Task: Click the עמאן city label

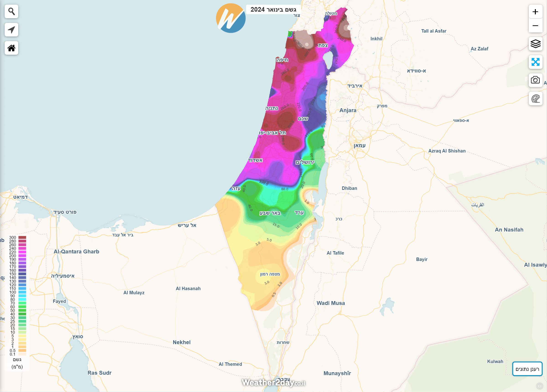Action: [360, 145]
